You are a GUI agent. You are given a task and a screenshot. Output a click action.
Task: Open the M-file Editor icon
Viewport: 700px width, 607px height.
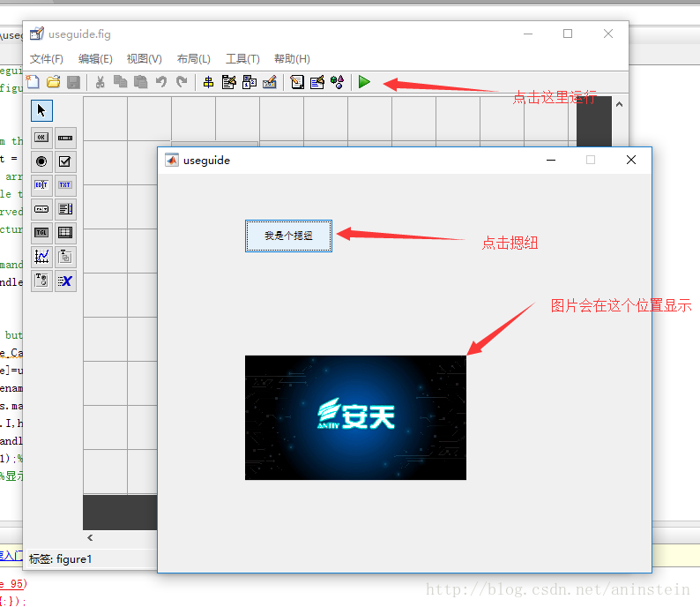coord(297,82)
